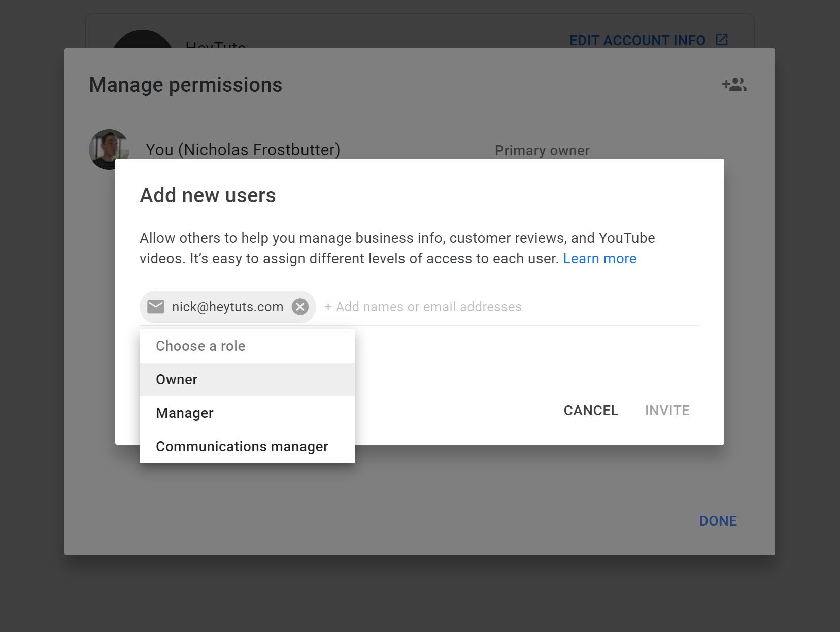This screenshot has height=632, width=840.
Task: Open the Primary owner role label
Action: pos(542,150)
